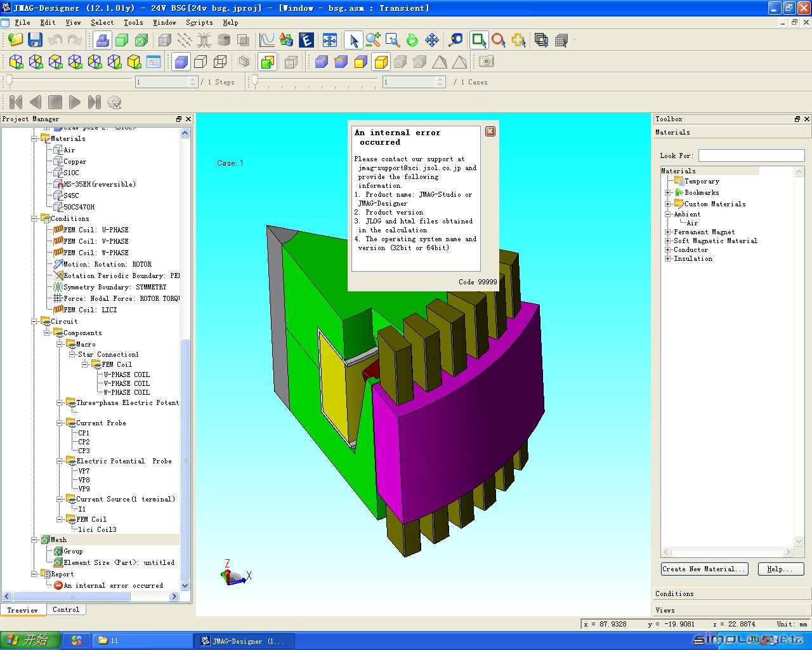Open the graph curve icon
Image resolution: width=812 pixels, height=650 pixels.
[x=267, y=40]
